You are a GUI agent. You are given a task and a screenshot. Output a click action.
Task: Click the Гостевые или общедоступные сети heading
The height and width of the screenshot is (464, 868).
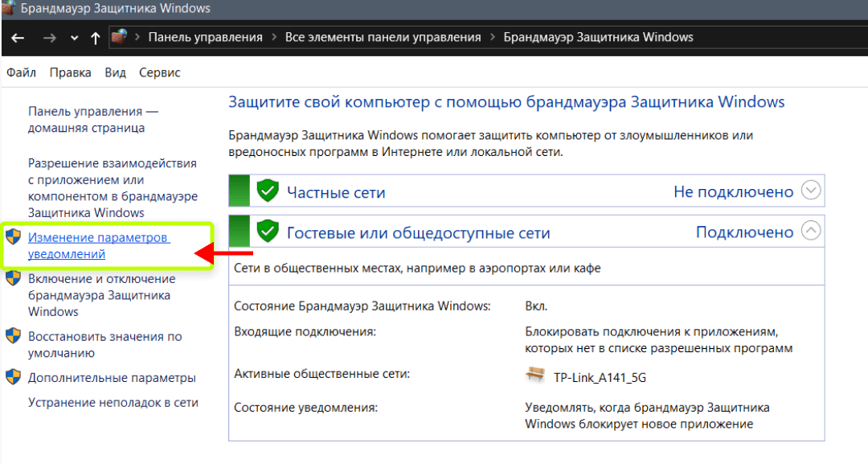pos(419,232)
